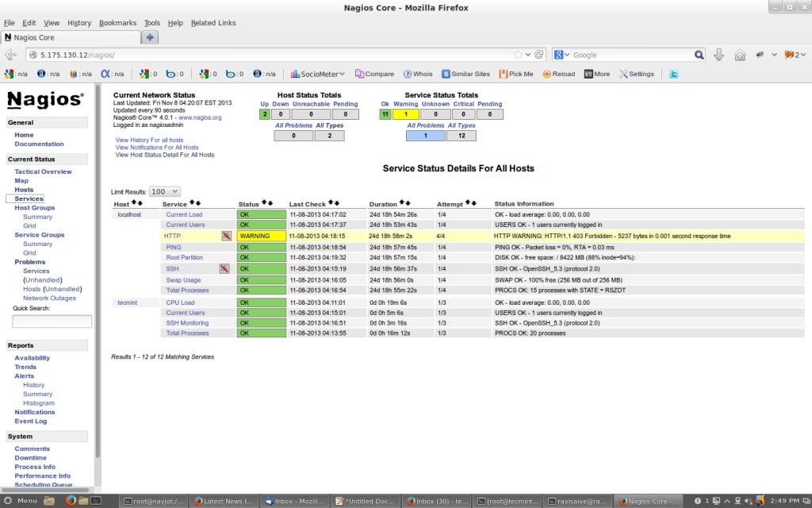Click the notifications-disabled icon beside SSH service

224,268
